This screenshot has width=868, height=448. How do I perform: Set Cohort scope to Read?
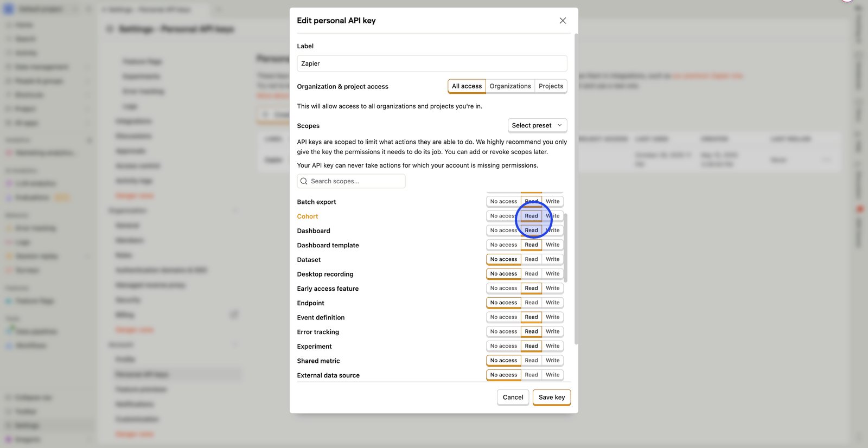pyautogui.click(x=531, y=216)
